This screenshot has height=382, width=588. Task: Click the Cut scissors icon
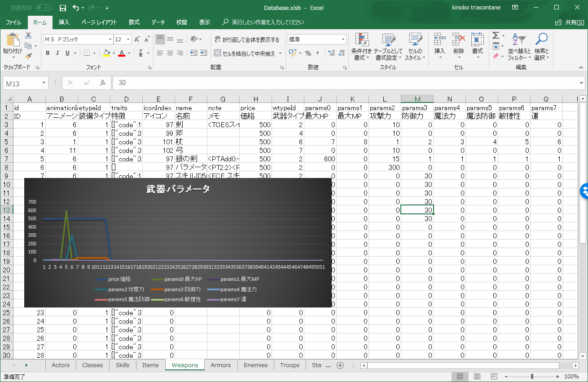click(x=28, y=36)
